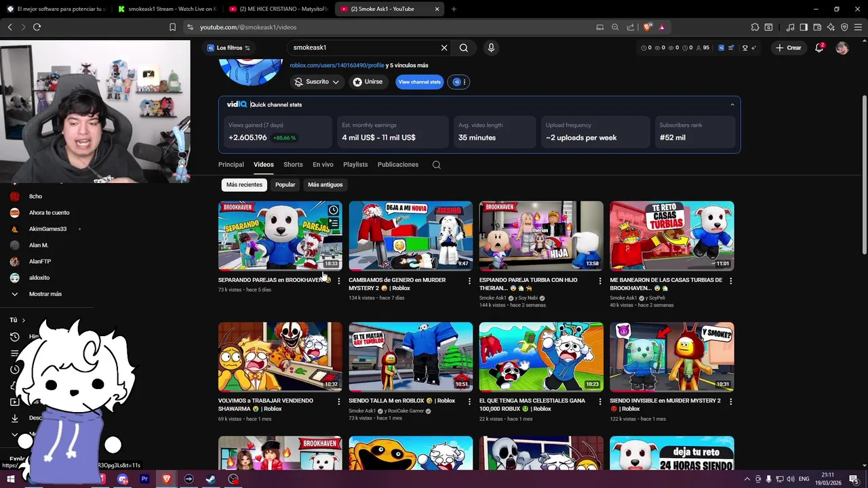Open Ahora te cuento subscription

coord(49,213)
